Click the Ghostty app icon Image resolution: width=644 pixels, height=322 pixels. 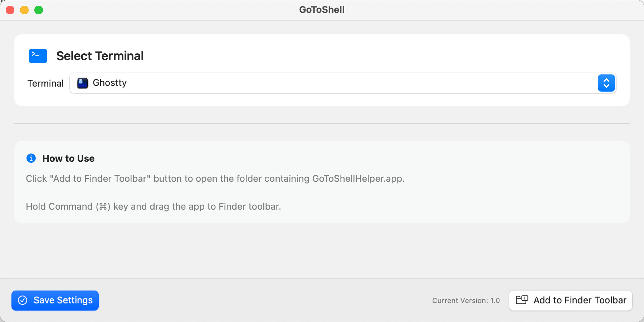(x=83, y=83)
